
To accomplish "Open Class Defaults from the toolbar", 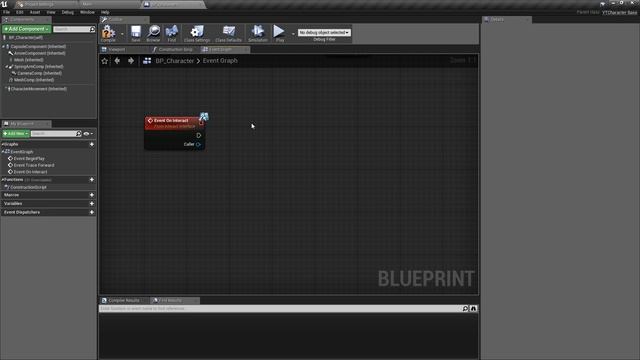I will (229, 33).
